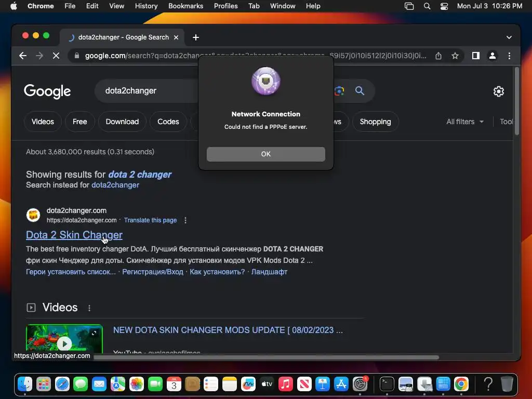The image size is (532, 399).
Task: Open Mail from the Dock
Action: pos(99,384)
